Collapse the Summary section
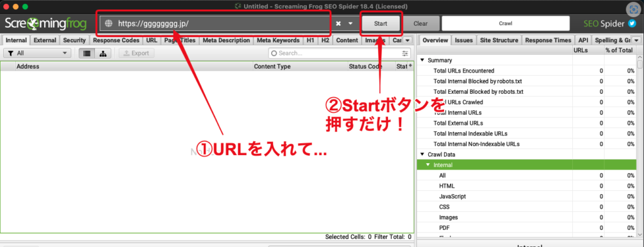 click(x=422, y=60)
